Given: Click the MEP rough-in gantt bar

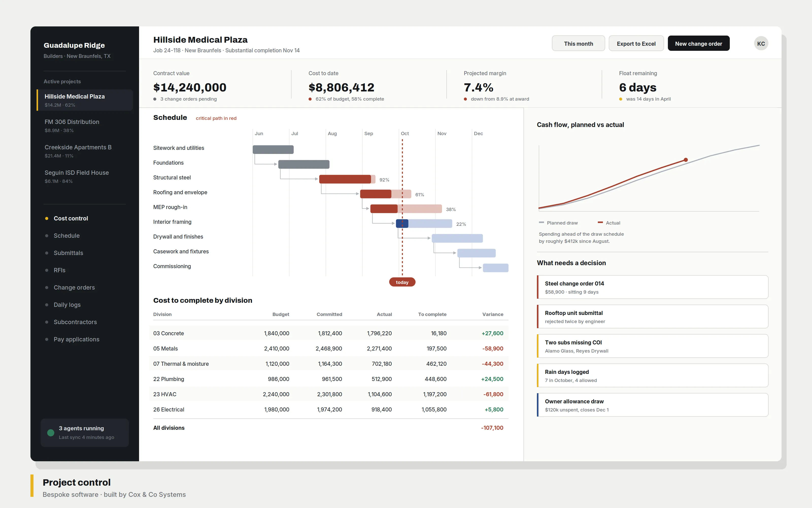Looking at the screenshot, I should [x=406, y=209].
